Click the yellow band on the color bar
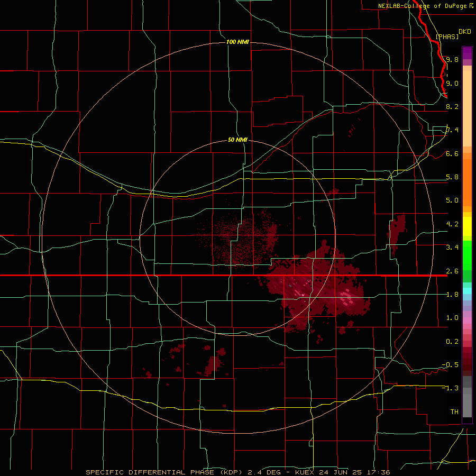 pos(467,226)
